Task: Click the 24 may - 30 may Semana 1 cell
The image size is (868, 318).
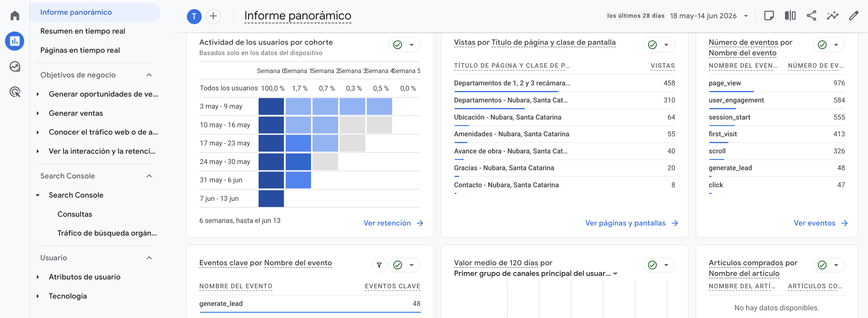Action: click(298, 162)
